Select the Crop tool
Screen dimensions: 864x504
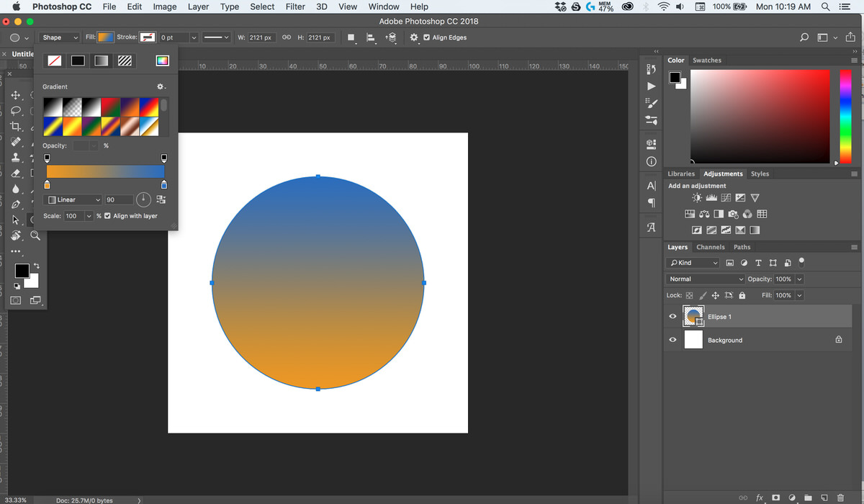tap(16, 126)
